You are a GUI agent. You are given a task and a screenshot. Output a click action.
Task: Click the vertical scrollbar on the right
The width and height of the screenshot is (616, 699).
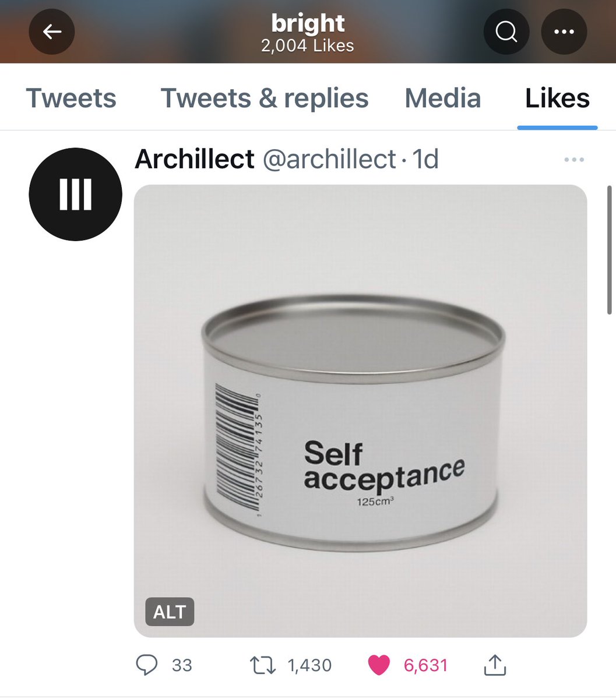pyautogui.click(x=610, y=250)
